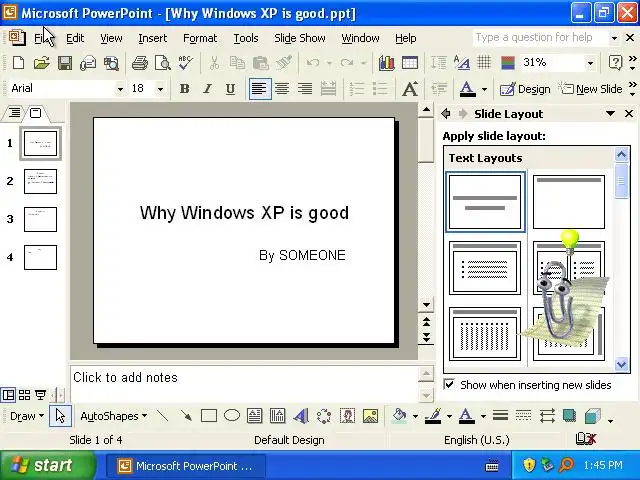Screen dimensions: 640x480
Task: Click the Format Painter brush icon
Action: (x=284, y=63)
